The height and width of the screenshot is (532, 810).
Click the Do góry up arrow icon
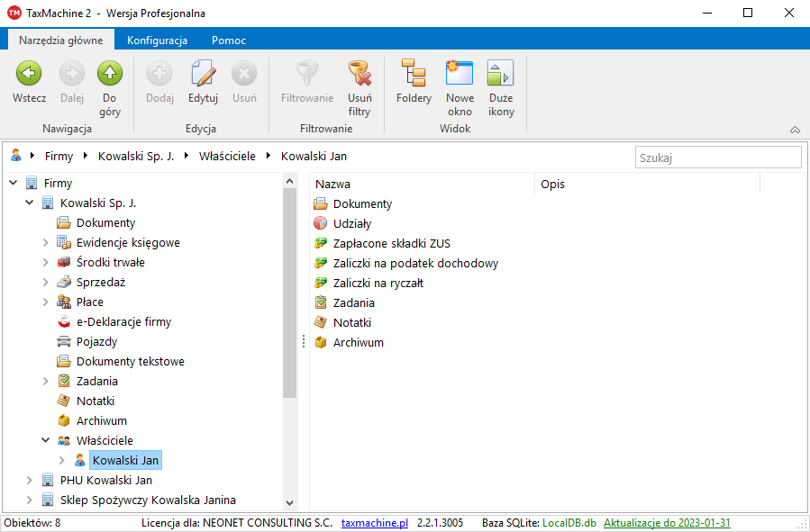(x=110, y=74)
